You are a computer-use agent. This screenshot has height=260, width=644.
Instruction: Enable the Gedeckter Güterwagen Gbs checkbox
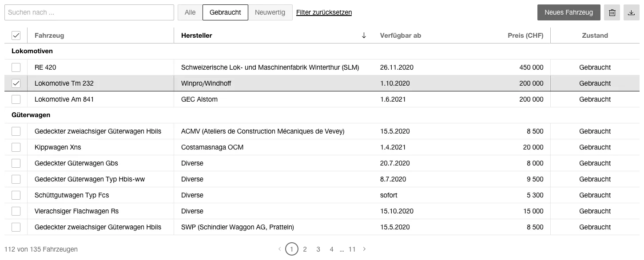16,163
